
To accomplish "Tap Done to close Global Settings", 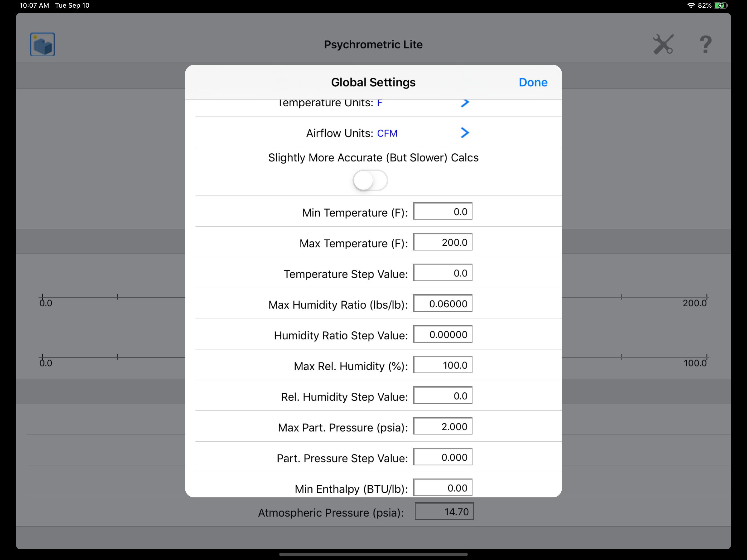I will 533,82.
